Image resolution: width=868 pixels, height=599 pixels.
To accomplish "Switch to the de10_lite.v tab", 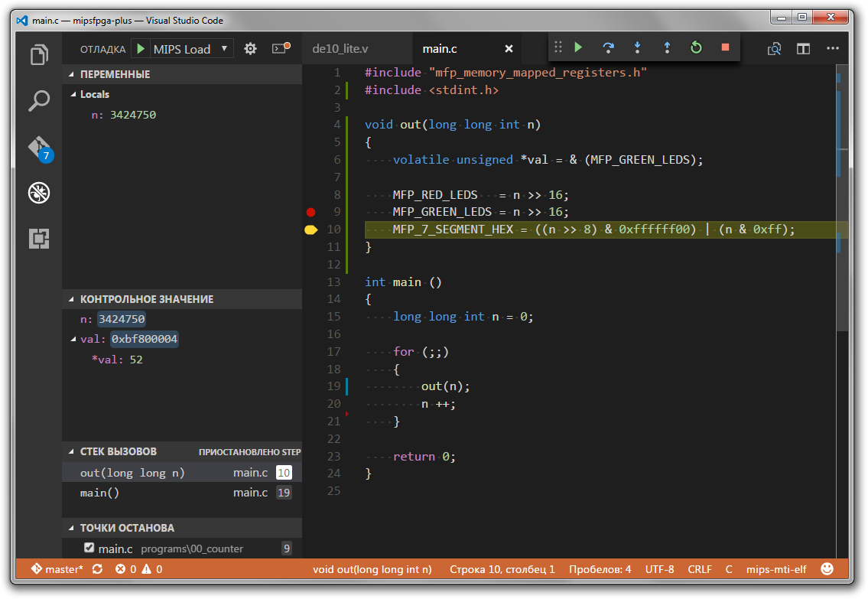I will pyautogui.click(x=340, y=49).
